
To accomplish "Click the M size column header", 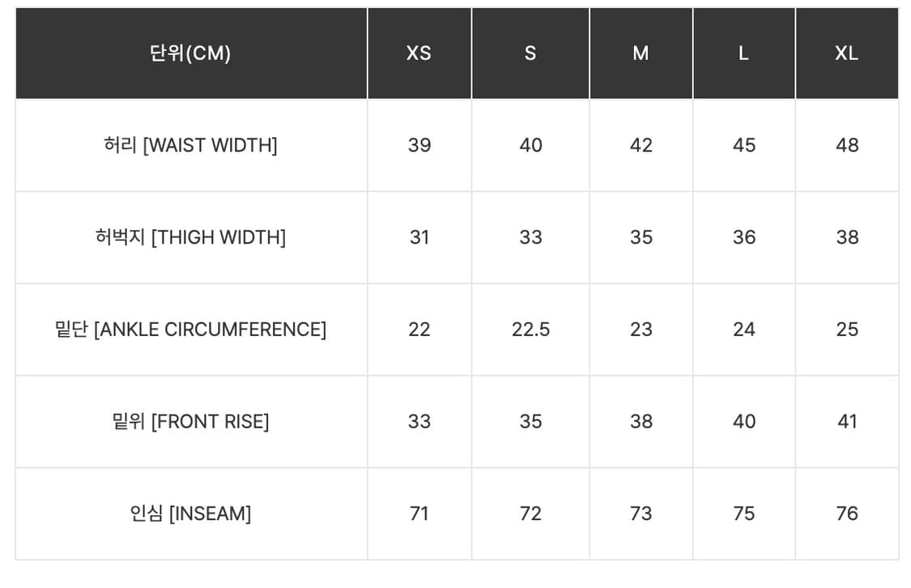I will pyautogui.click(x=641, y=53).
